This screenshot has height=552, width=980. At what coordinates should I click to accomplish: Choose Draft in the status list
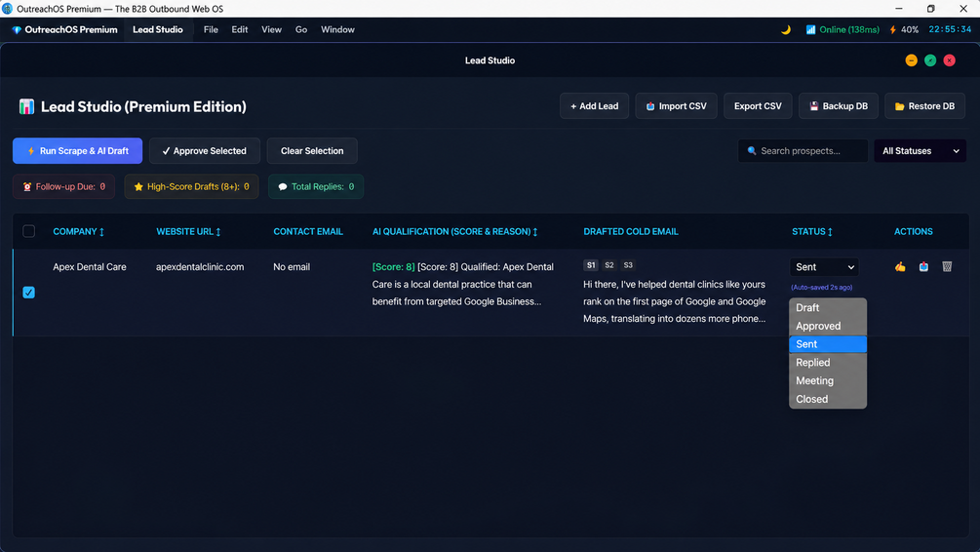pos(828,307)
